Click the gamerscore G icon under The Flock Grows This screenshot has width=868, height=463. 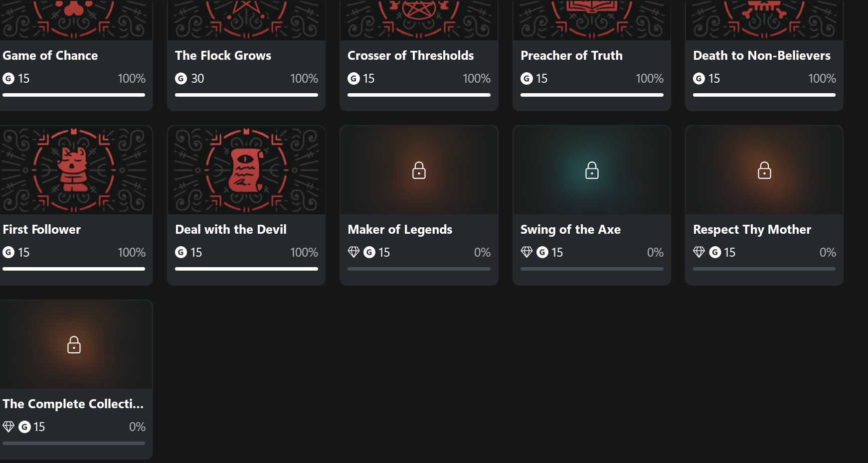[181, 78]
